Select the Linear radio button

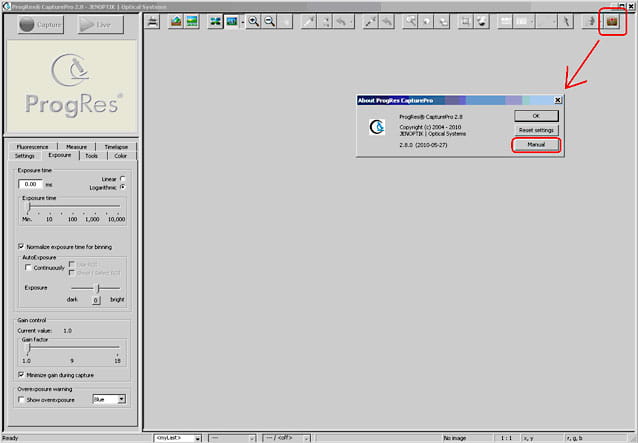point(122,179)
